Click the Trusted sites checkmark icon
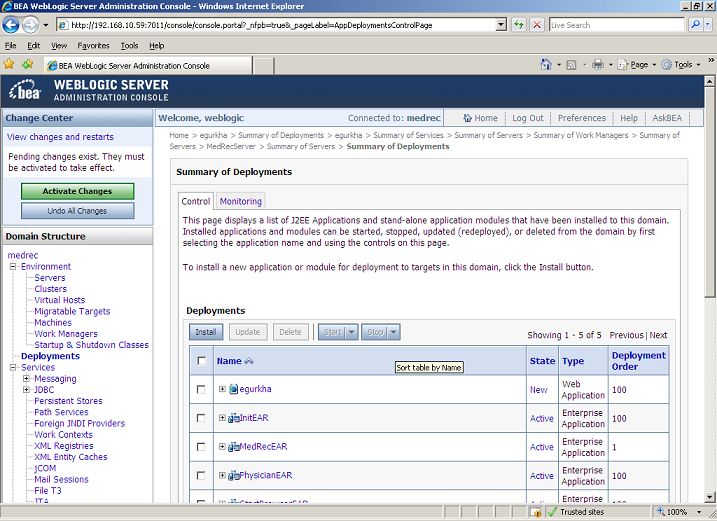This screenshot has height=521, width=717. (x=551, y=512)
